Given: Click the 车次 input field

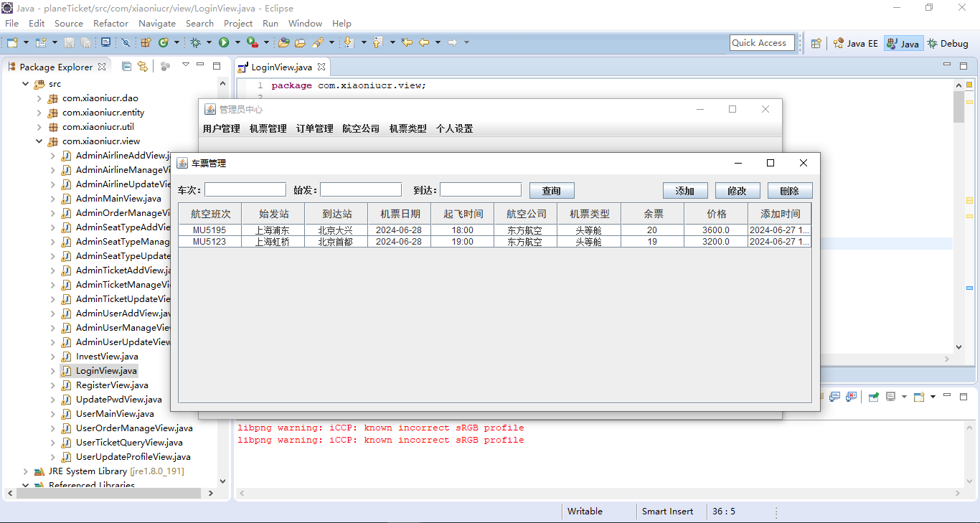Looking at the screenshot, I should pos(245,189).
